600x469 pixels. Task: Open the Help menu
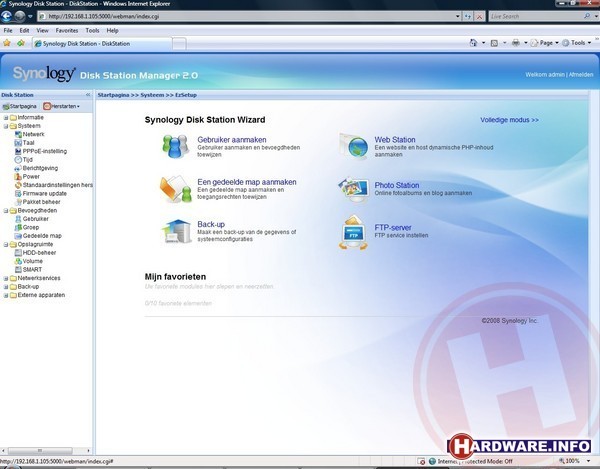point(112,30)
